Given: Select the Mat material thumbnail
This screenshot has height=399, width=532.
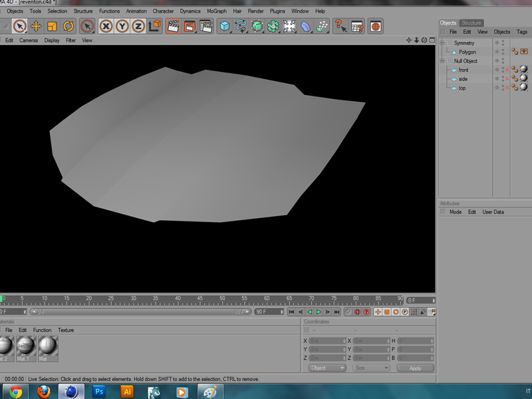Looking at the screenshot, I should pos(47,346).
